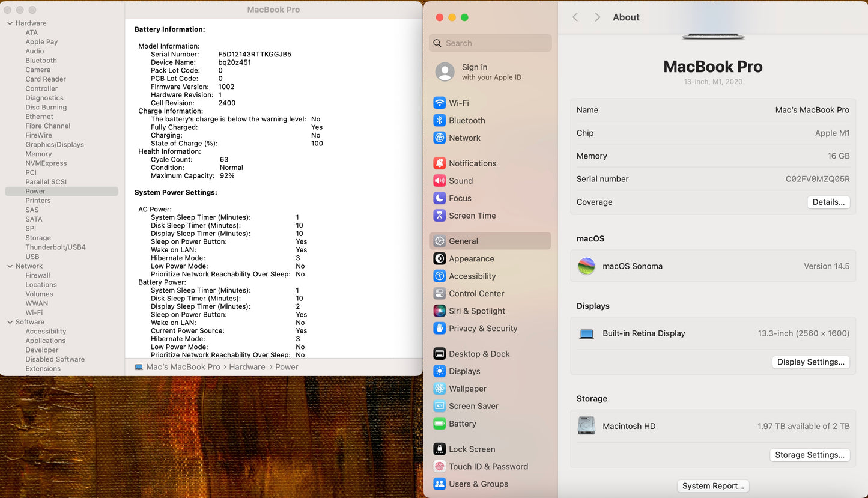The height and width of the screenshot is (498, 868).
Task: Collapse the Software tree section
Action: tap(10, 322)
